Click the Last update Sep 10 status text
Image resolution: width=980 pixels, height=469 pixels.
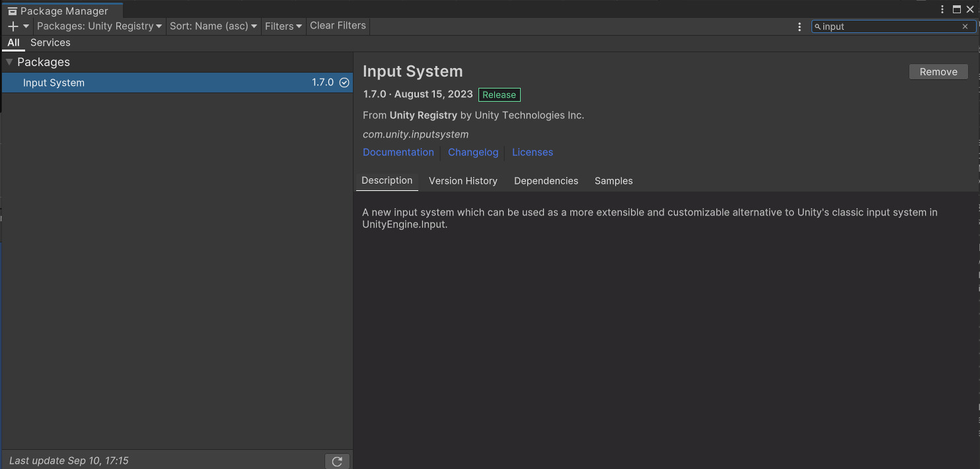tap(69, 460)
